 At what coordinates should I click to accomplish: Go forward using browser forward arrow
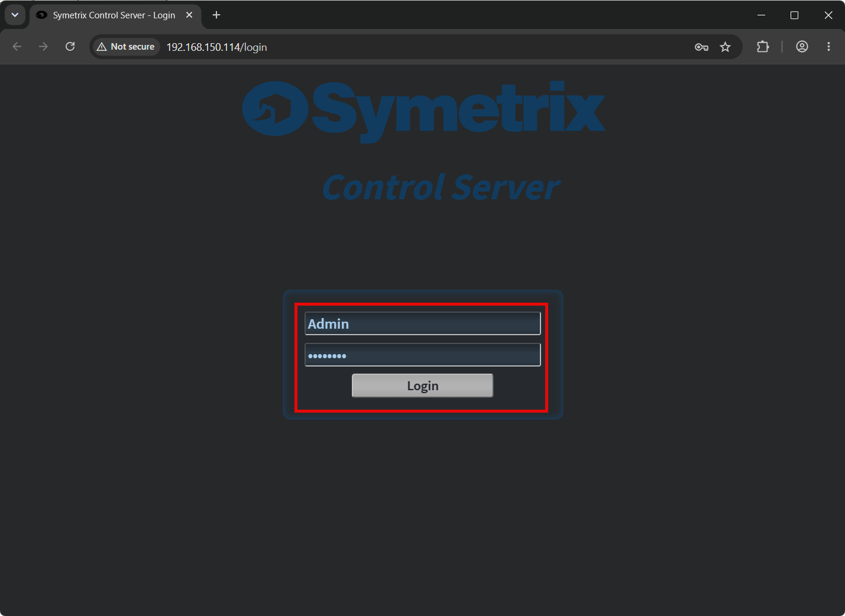coord(43,47)
